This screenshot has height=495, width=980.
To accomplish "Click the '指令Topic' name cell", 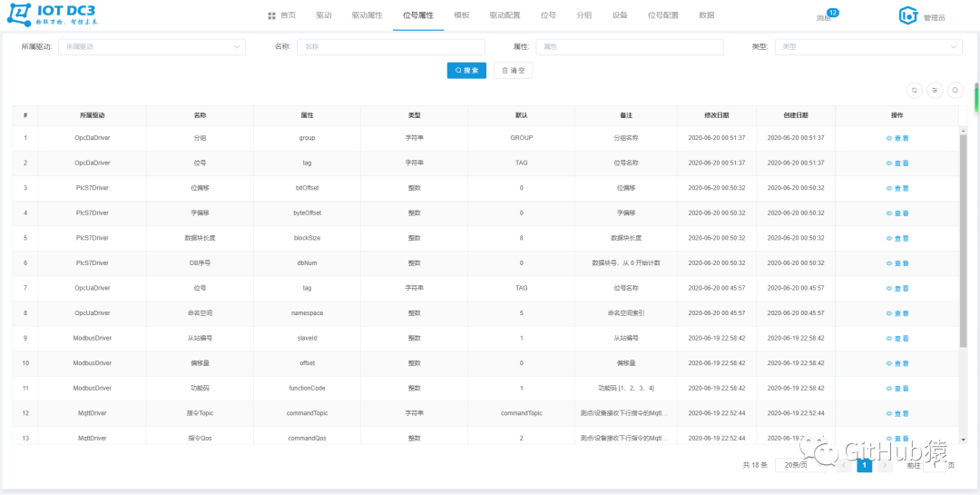I will tap(200, 413).
